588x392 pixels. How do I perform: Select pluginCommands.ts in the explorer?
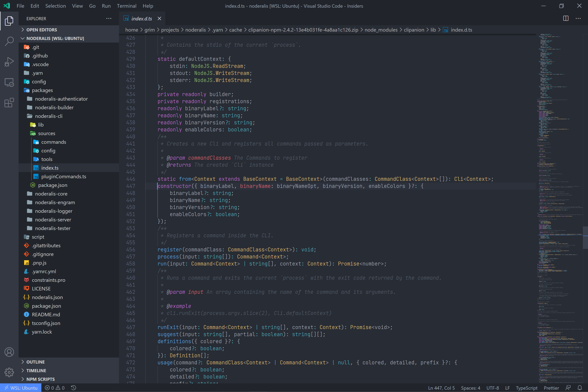64,176
